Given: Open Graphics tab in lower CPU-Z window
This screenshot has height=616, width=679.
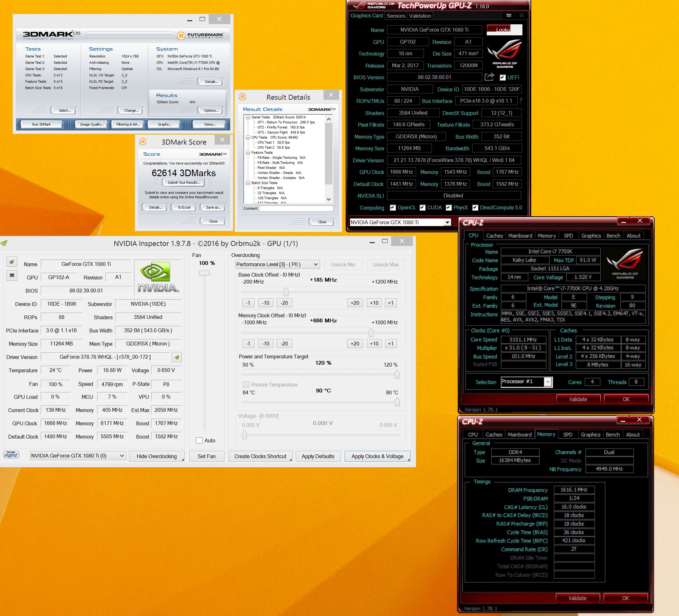Looking at the screenshot, I should [x=590, y=434].
